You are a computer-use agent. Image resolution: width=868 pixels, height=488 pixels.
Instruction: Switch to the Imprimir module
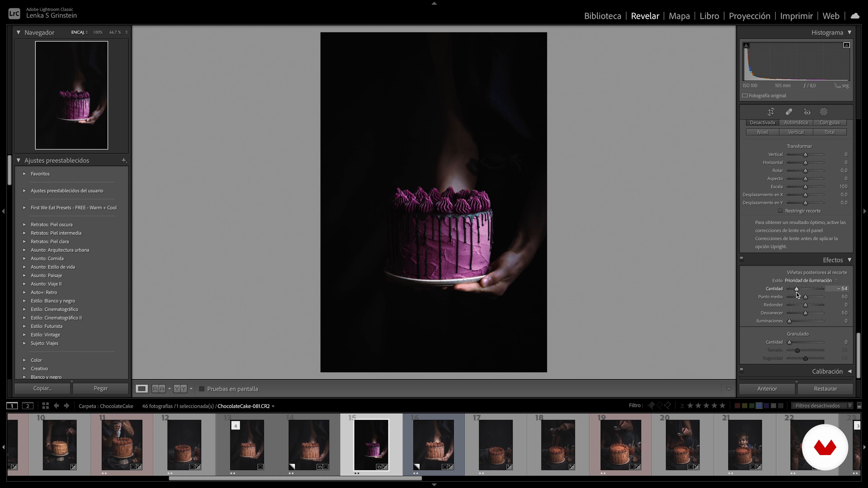796,16
